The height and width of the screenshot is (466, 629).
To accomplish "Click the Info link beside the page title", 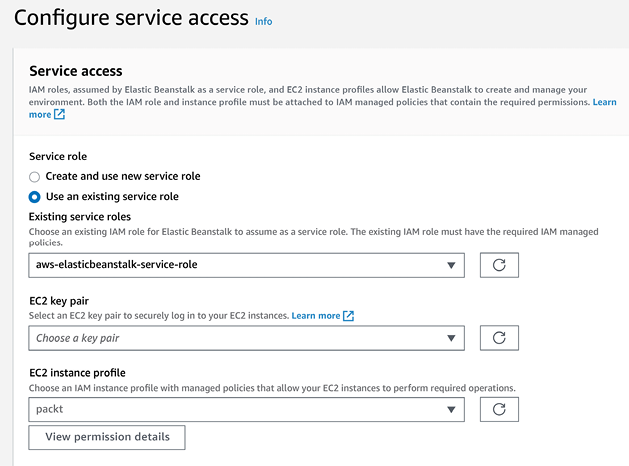I will coord(263,21).
